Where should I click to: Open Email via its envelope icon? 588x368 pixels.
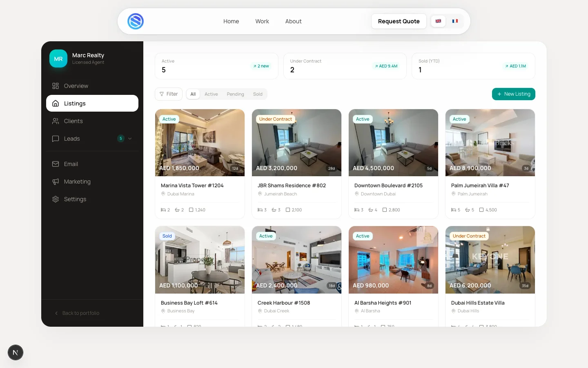pyautogui.click(x=56, y=164)
